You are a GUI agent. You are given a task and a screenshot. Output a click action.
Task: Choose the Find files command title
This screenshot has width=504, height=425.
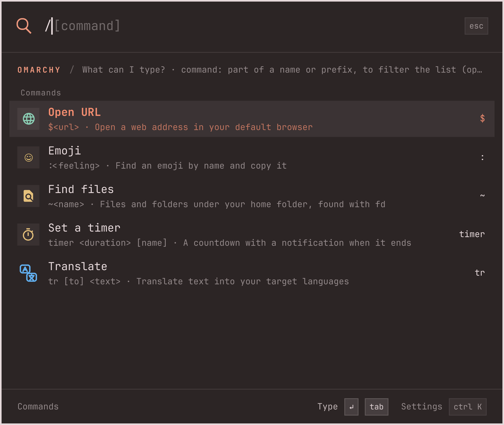81,189
